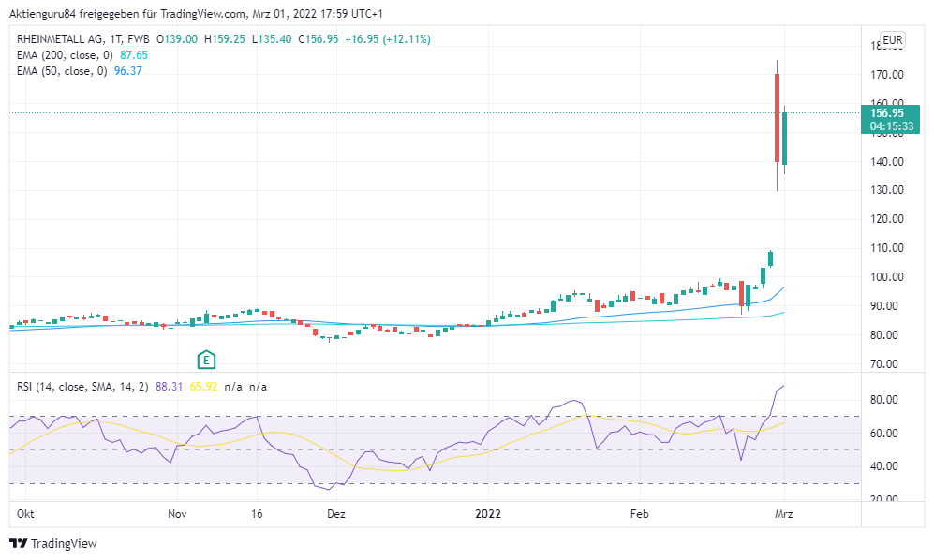The image size is (934, 560).
Task: Click the EMA 200 value 87.65
Action: [x=134, y=55]
